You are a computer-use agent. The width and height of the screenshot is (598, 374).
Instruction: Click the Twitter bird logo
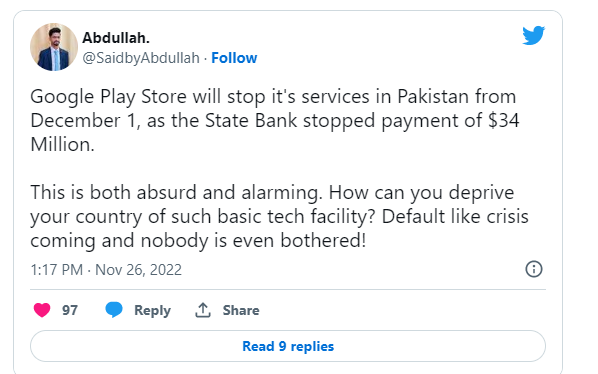(x=534, y=35)
